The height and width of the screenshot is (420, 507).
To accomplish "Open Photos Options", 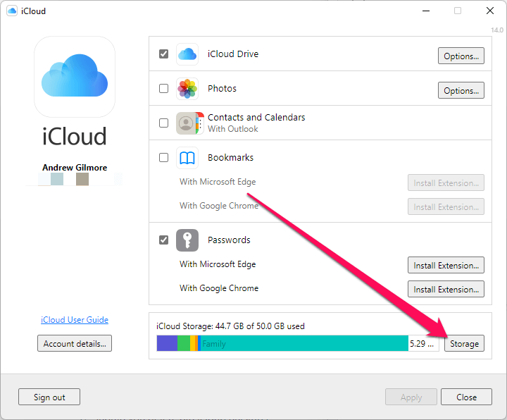I will point(461,90).
